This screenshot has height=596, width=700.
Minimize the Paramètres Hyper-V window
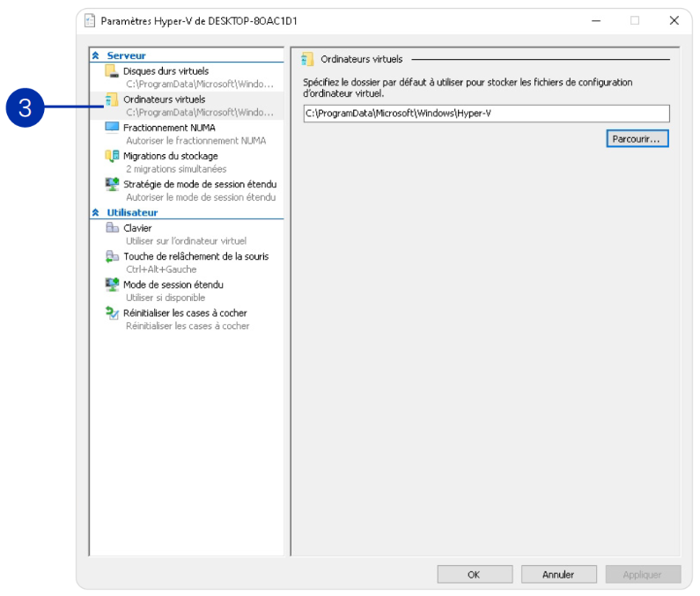(596, 20)
